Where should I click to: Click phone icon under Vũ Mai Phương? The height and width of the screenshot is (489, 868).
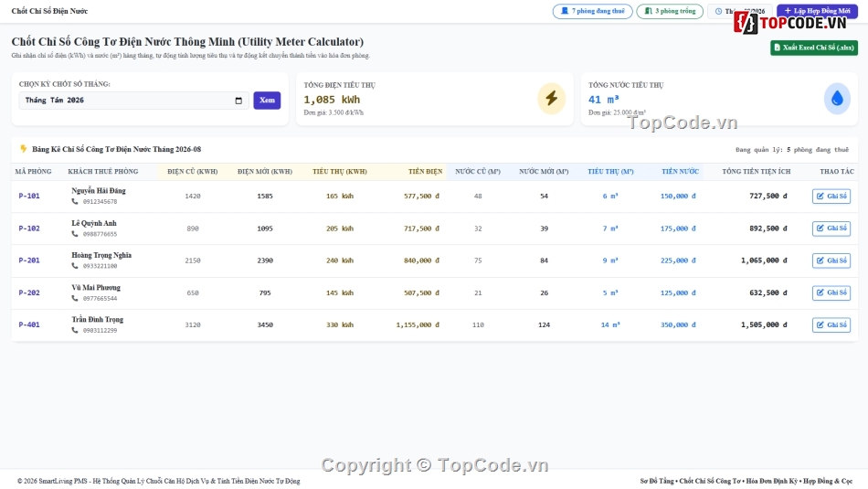pyautogui.click(x=75, y=299)
